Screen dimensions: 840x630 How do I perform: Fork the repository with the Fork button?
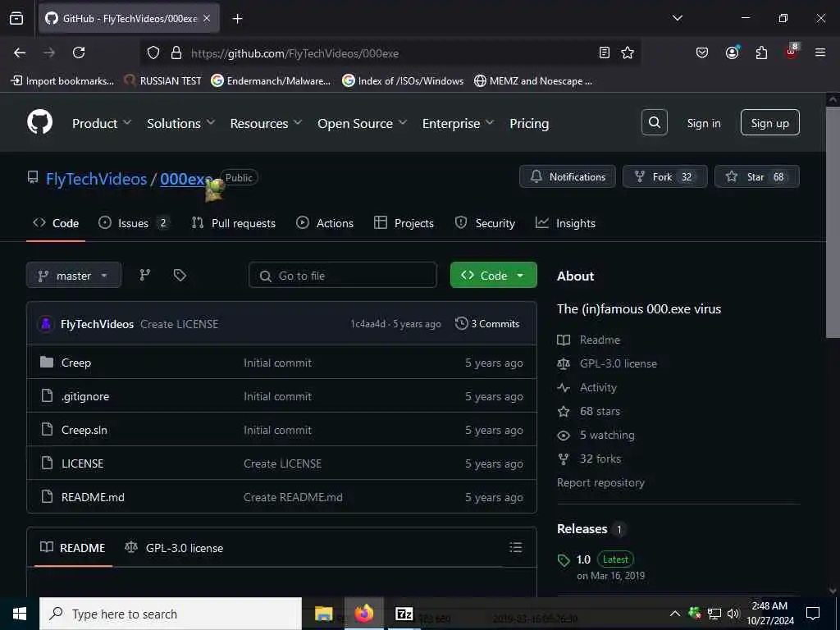[664, 176]
